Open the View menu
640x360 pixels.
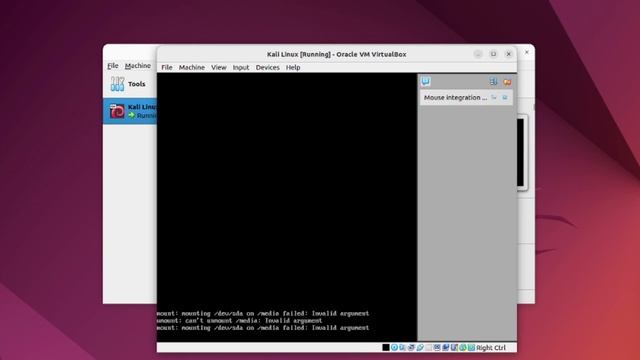pos(218,67)
